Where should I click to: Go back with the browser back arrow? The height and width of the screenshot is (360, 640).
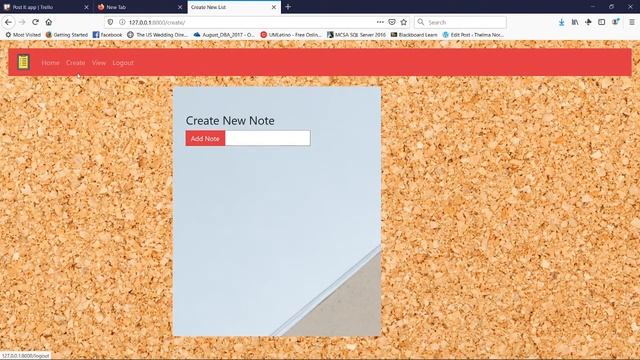[x=9, y=22]
